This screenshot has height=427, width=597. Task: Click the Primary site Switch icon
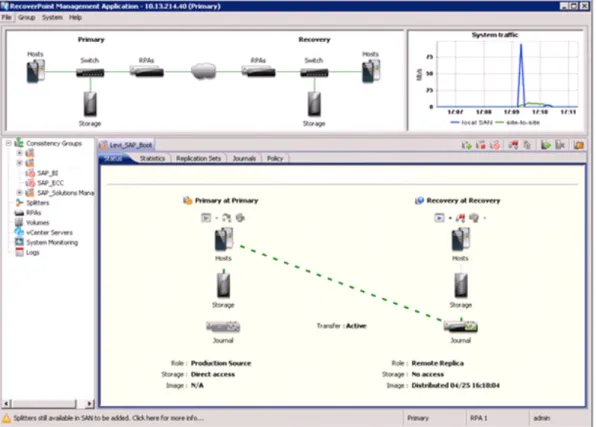tap(90, 72)
